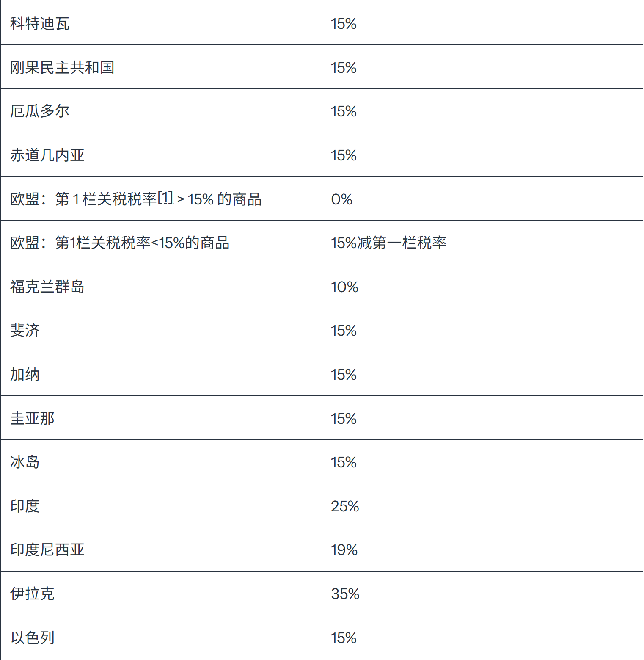Click the 印度 row label

(25, 506)
